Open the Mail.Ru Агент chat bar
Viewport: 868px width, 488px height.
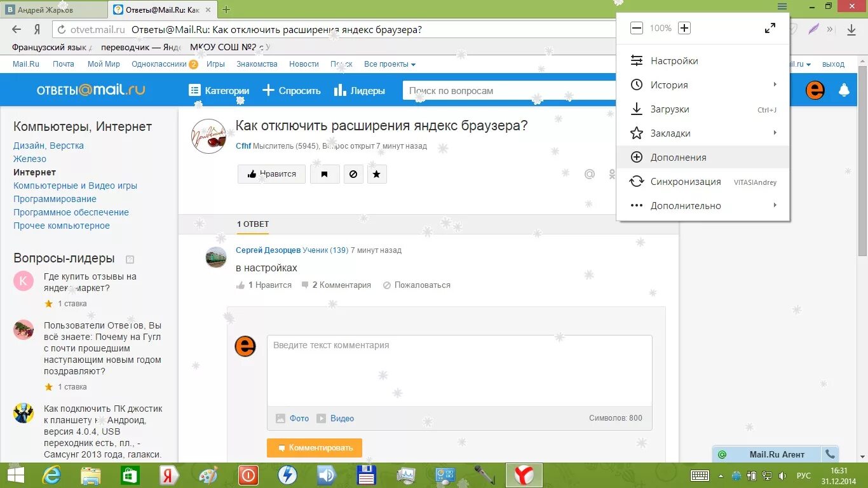(x=767, y=454)
